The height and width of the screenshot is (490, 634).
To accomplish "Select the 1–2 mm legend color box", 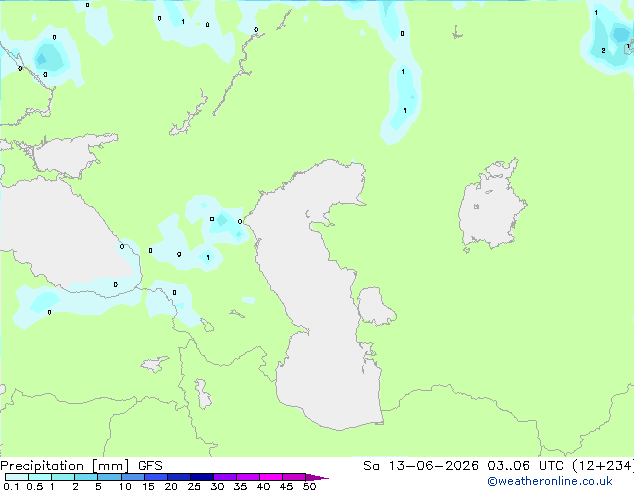I will (63, 477).
